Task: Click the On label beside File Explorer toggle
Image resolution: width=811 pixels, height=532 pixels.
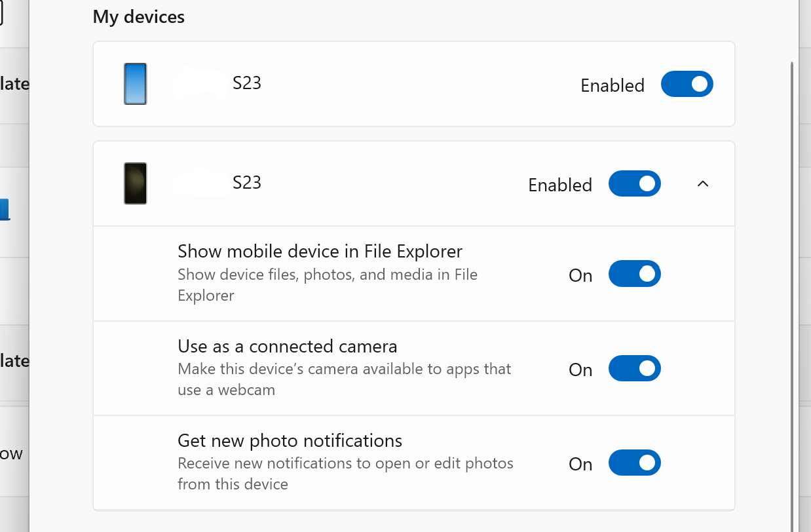Action: pos(580,276)
